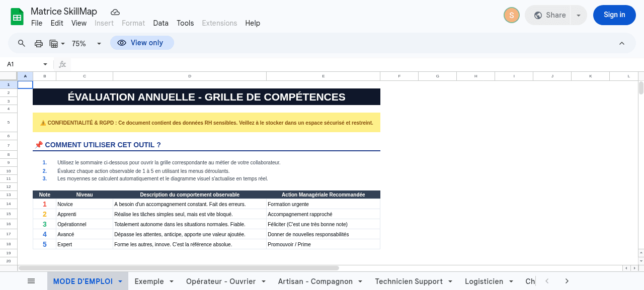The image size is (644, 290).
Task: Open Exemple tab dropdown arrow
Action: click(172, 281)
